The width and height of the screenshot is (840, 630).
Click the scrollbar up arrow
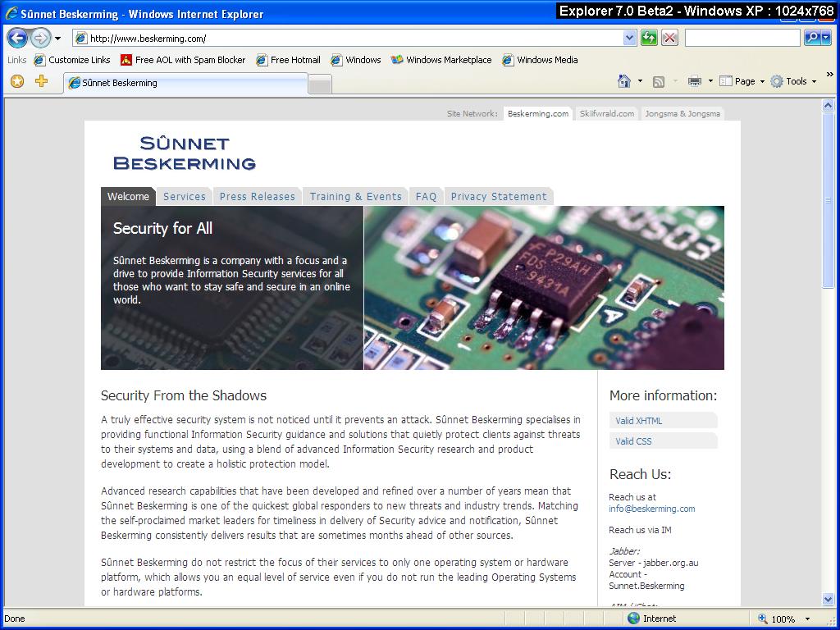coord(829,106)
